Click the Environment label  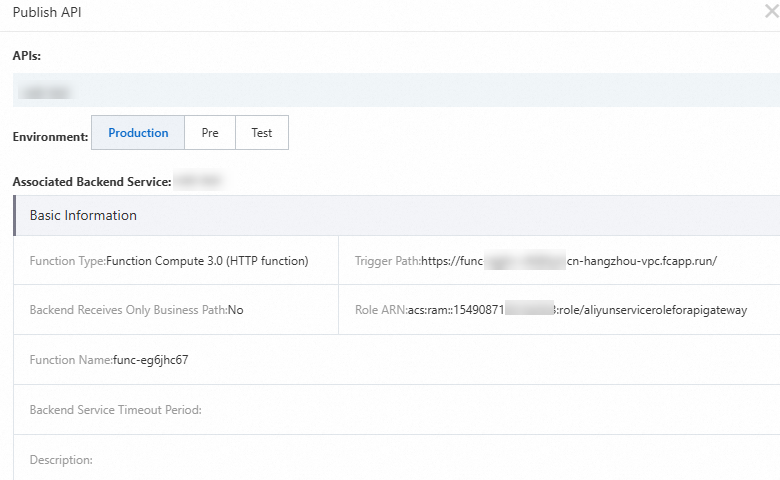50,134
